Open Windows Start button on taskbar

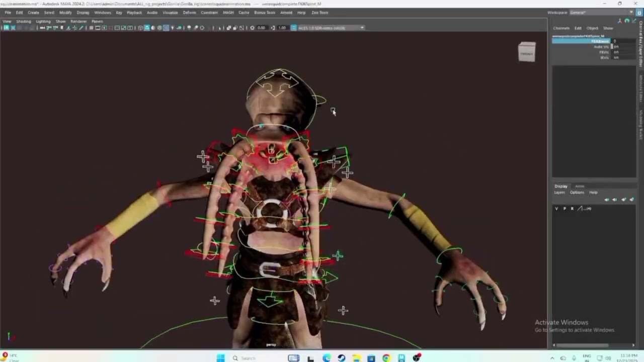[220, 358]
